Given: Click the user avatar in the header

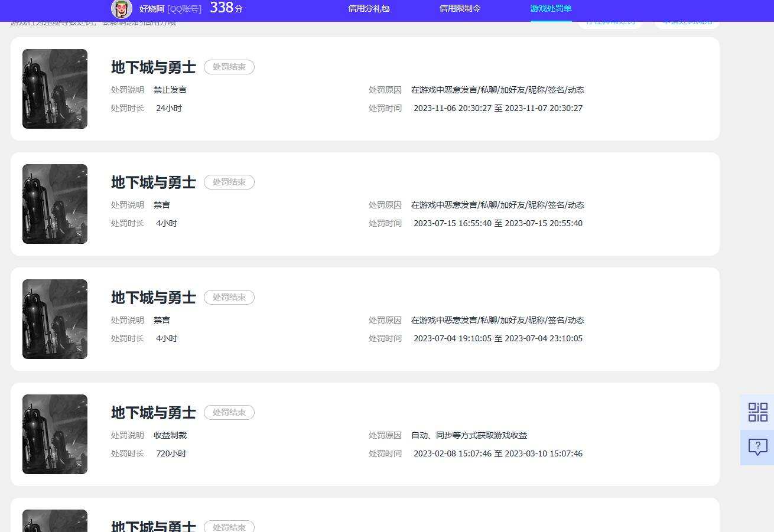Looking at the screenshot, I should point(122,9).
